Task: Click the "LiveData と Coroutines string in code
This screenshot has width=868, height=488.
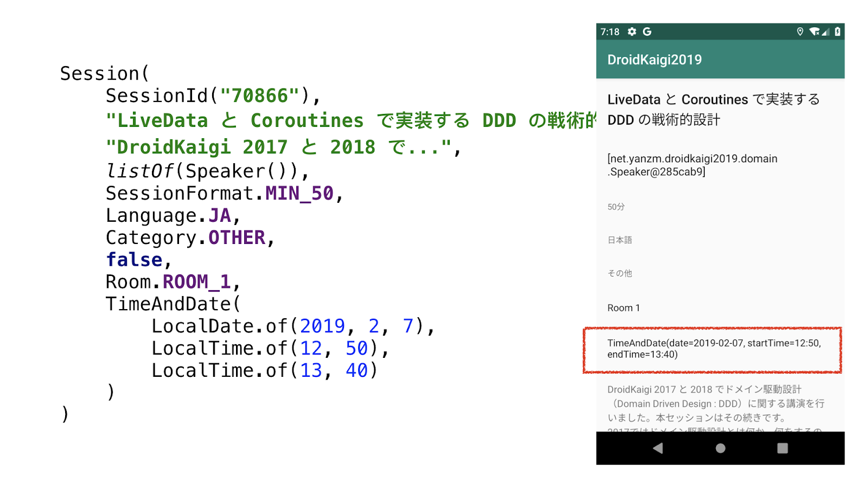Action: click(351, 120)
